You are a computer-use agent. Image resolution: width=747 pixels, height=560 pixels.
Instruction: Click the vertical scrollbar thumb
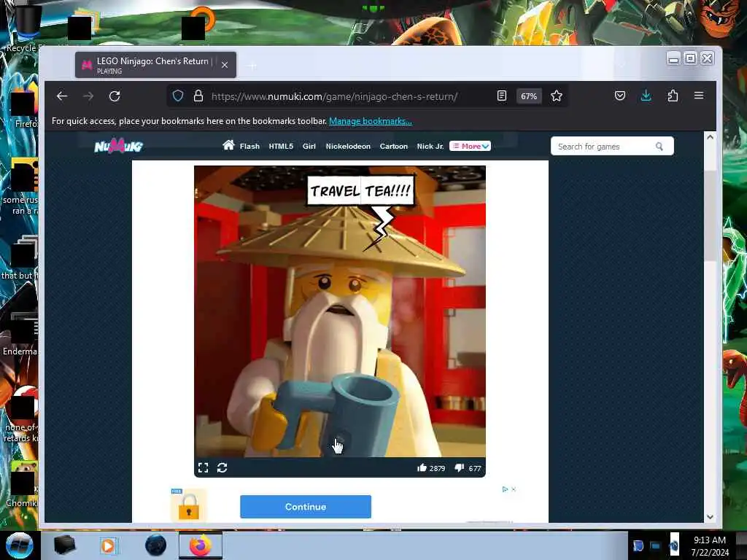tap(710, 215)
